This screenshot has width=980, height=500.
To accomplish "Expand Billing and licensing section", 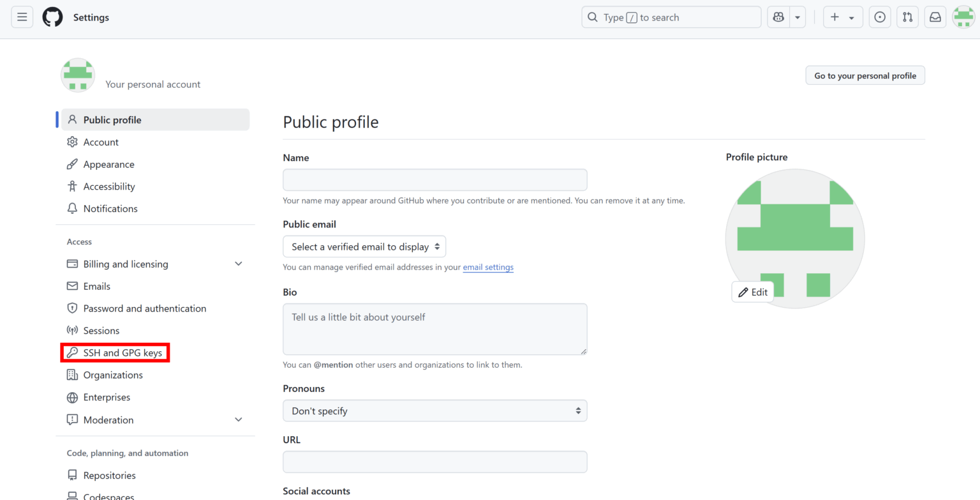I will point(238,264).
